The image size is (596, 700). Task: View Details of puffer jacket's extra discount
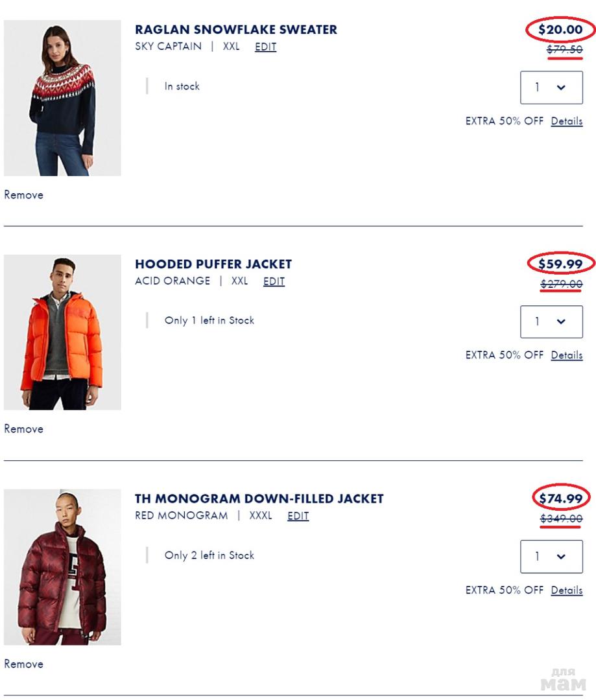click(x=567, y=355)
